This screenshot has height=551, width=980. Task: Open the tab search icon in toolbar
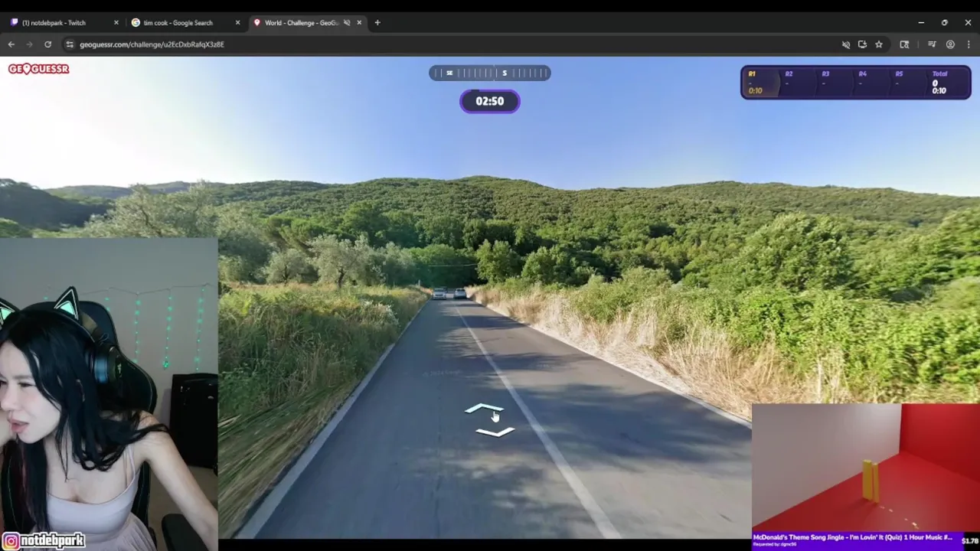click(x=904, y=44)
